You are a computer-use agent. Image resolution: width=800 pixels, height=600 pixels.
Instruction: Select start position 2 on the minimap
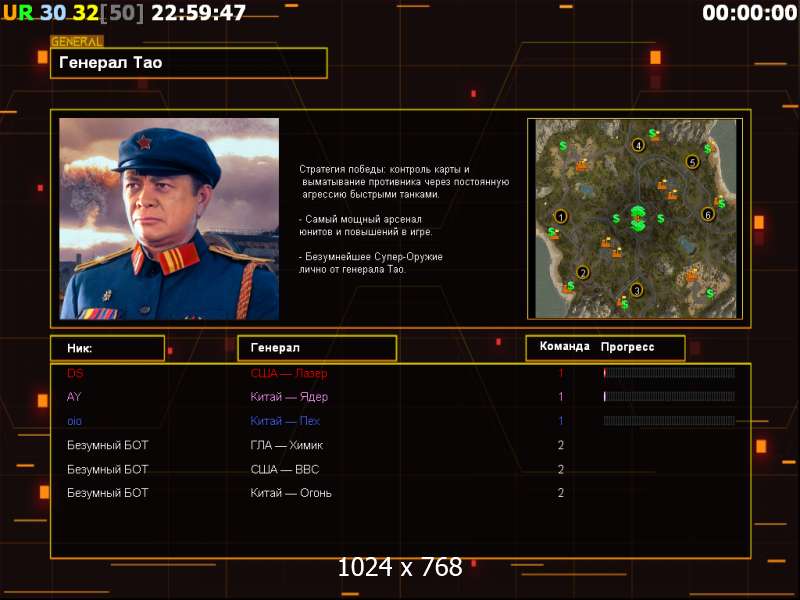[583, 272]
